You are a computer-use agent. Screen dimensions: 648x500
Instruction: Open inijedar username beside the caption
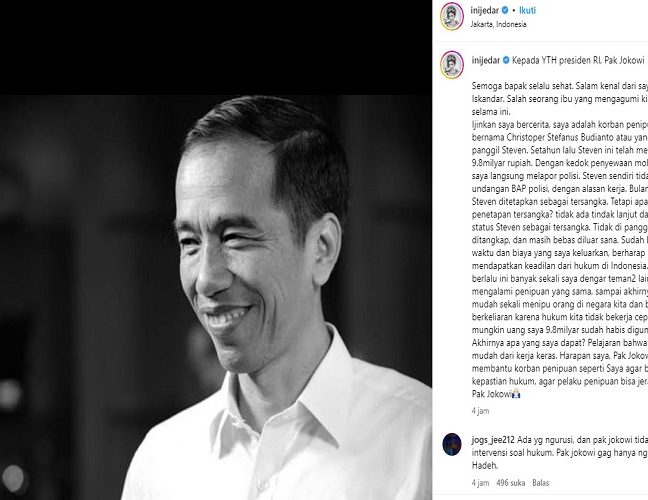click(486, 60)
